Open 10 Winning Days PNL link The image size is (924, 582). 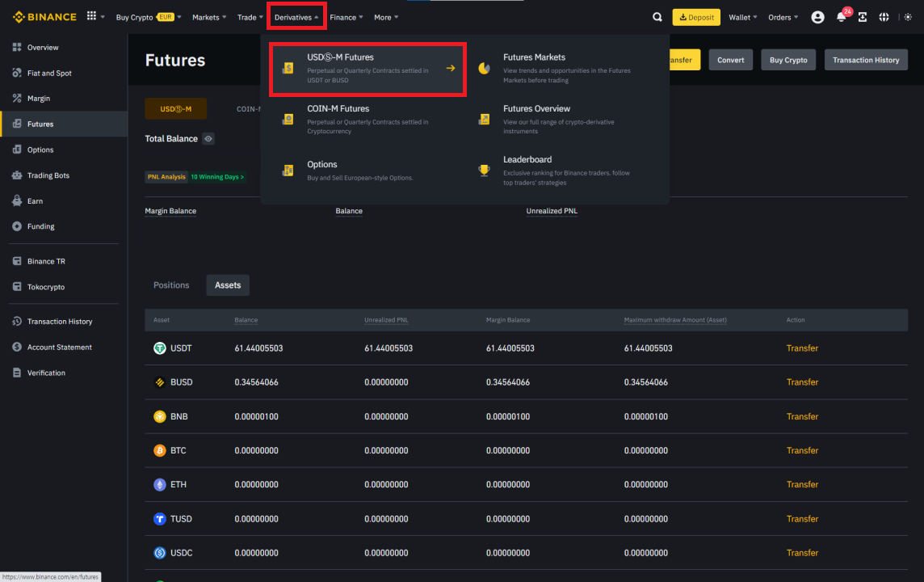(x=216, y=177)
